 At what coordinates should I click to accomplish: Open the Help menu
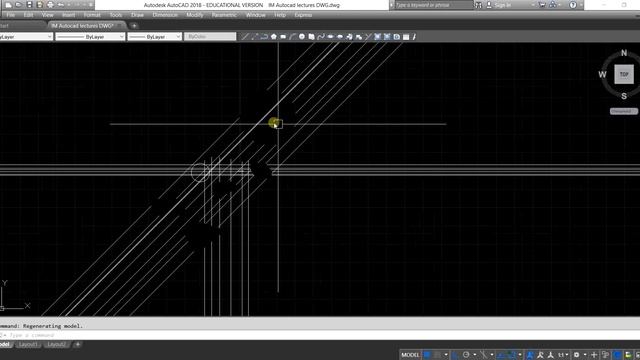(280, 15)
